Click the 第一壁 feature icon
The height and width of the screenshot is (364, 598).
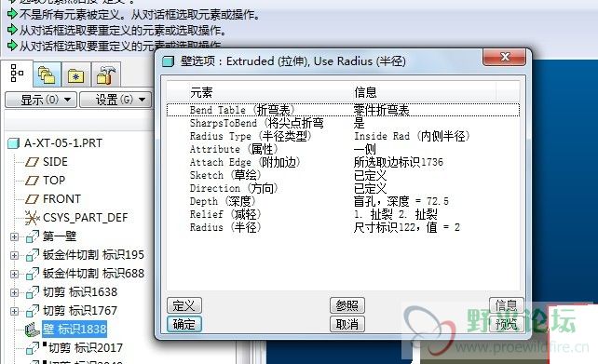(x=33, y=236)
